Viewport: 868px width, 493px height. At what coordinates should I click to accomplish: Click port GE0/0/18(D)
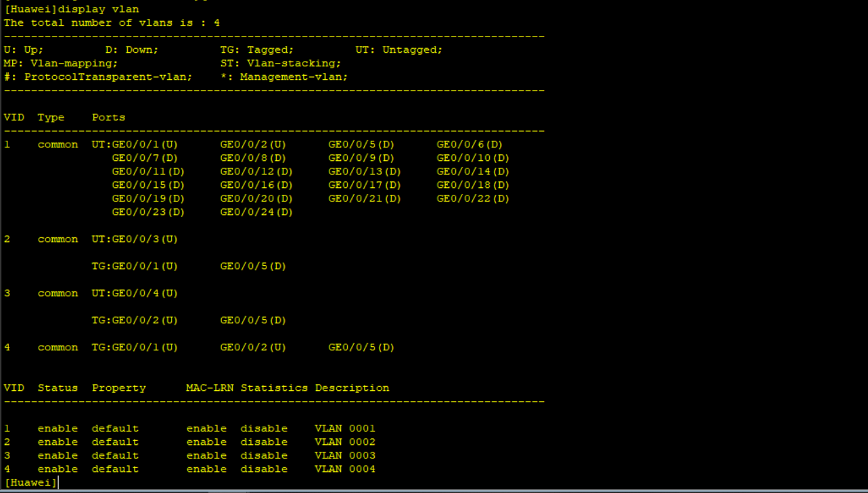[x=473, y=185]
